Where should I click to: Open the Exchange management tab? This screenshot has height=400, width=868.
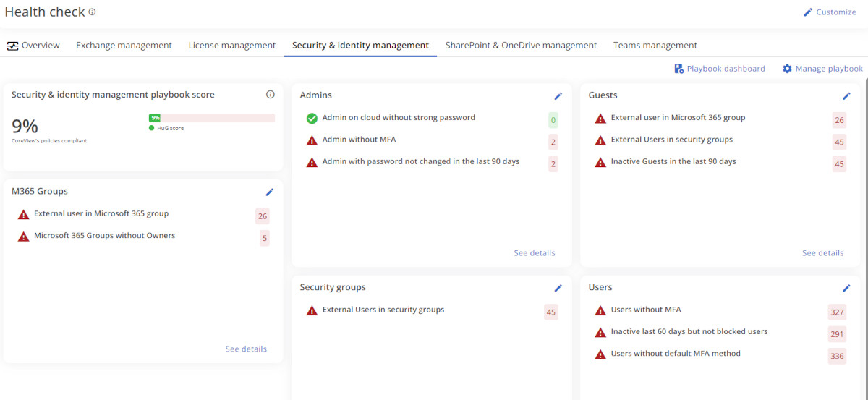[124, 46]
